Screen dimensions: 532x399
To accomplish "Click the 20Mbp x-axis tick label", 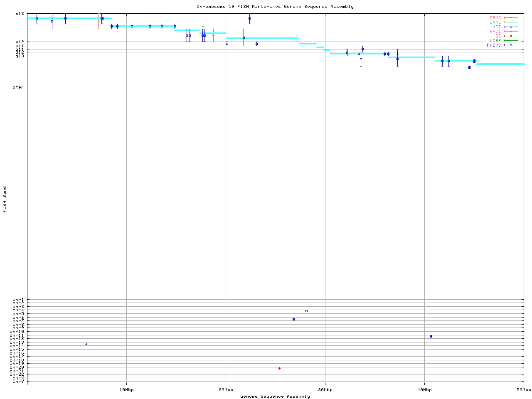I will [x=226, y=390].
